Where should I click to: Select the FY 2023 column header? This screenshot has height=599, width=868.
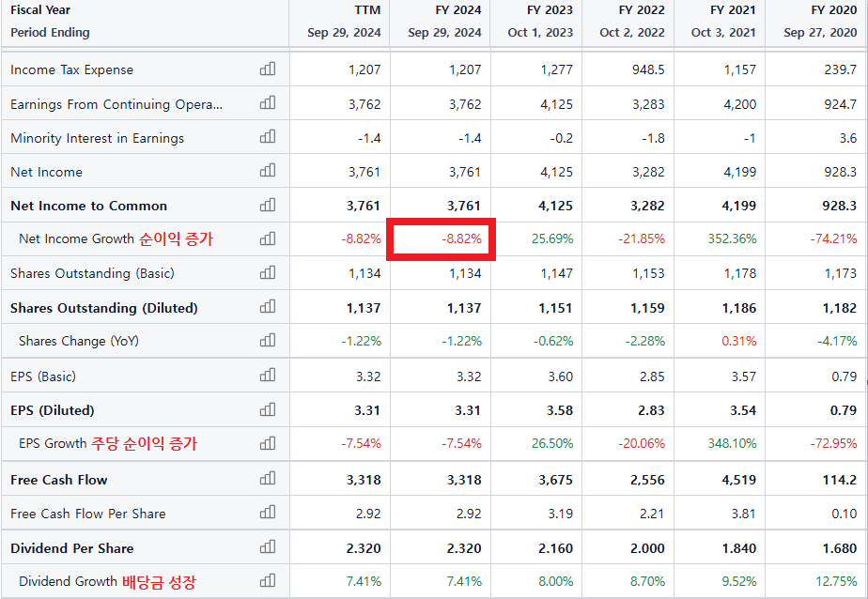click(550, 10)
